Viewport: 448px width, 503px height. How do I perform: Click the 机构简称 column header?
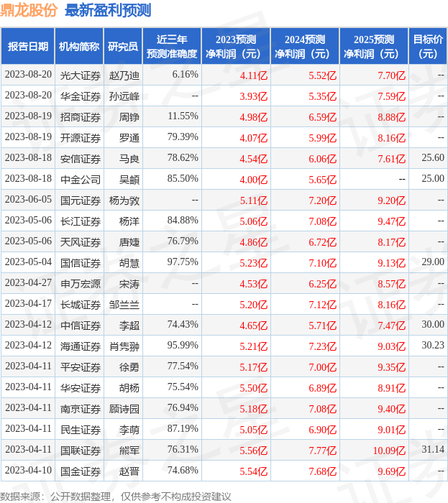[x=79, y=46]
